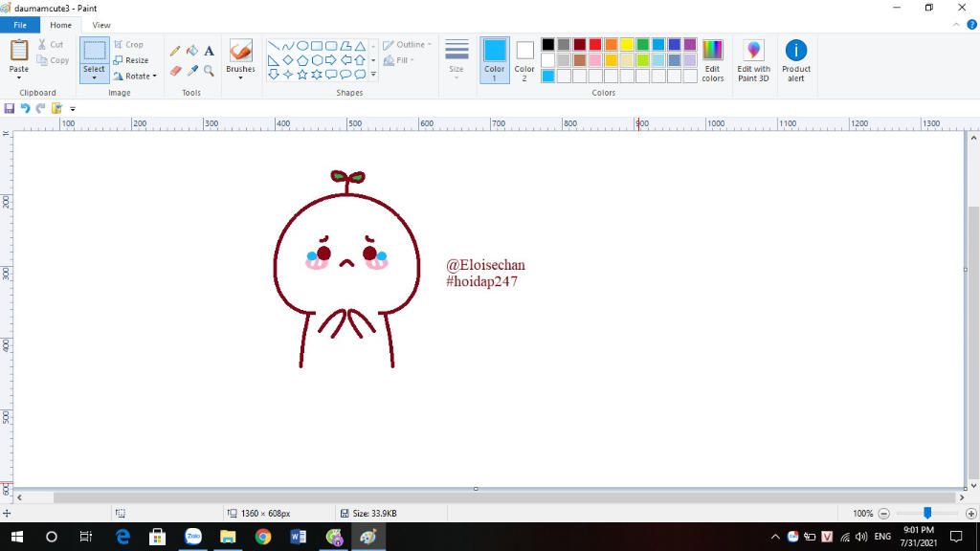
Task: Open the line Size dropdown
Action: coord(457,60)
